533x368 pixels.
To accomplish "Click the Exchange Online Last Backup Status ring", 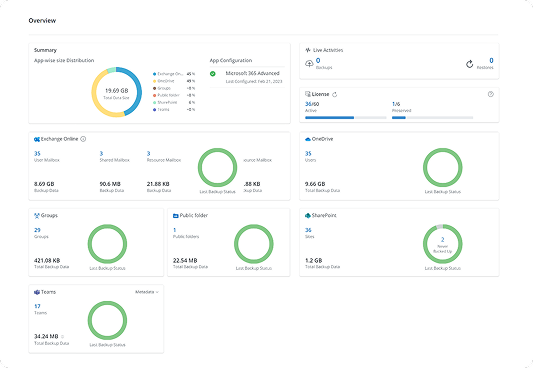I will 218,168.
